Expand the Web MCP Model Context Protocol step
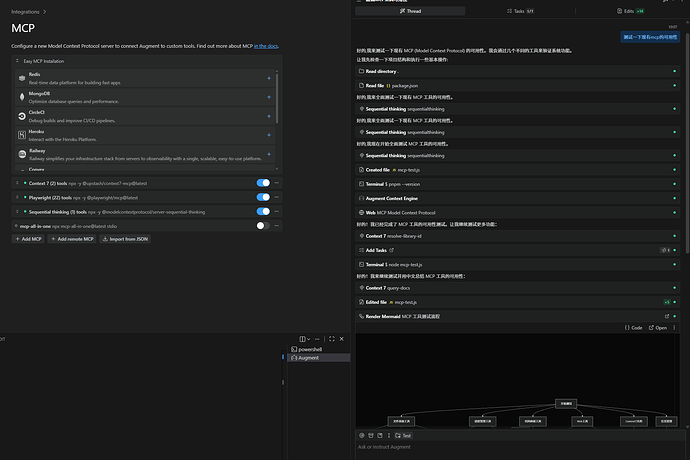Screen dimensions: 690x460 (518, 213)
